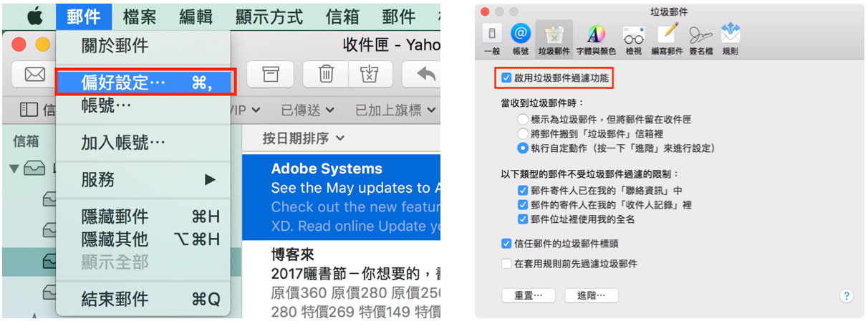
Task: Click the 一般 general preferences icon
Action: point(491,37)
